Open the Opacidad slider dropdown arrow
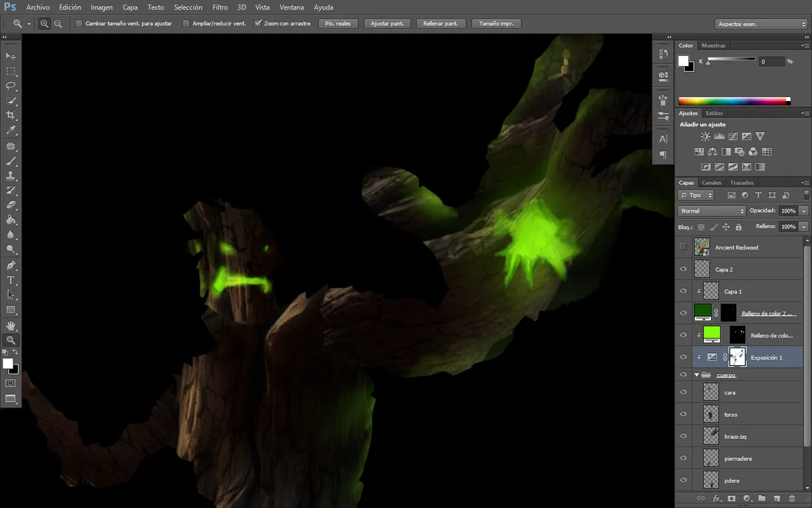Image resolution: width=812 pixels, height=508 pixels. pyautogui.click(x=804, y=211)
